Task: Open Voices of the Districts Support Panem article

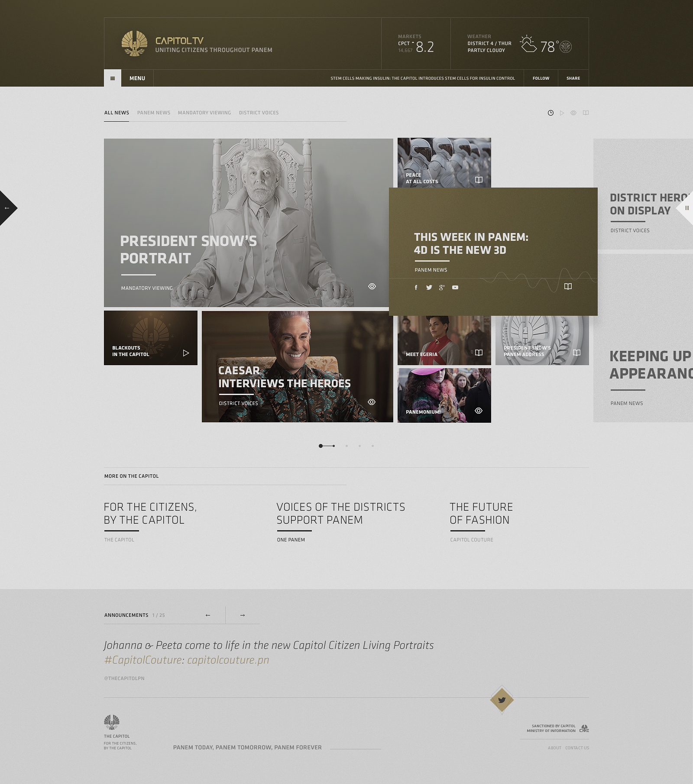Action: click(x=341, y=514)
